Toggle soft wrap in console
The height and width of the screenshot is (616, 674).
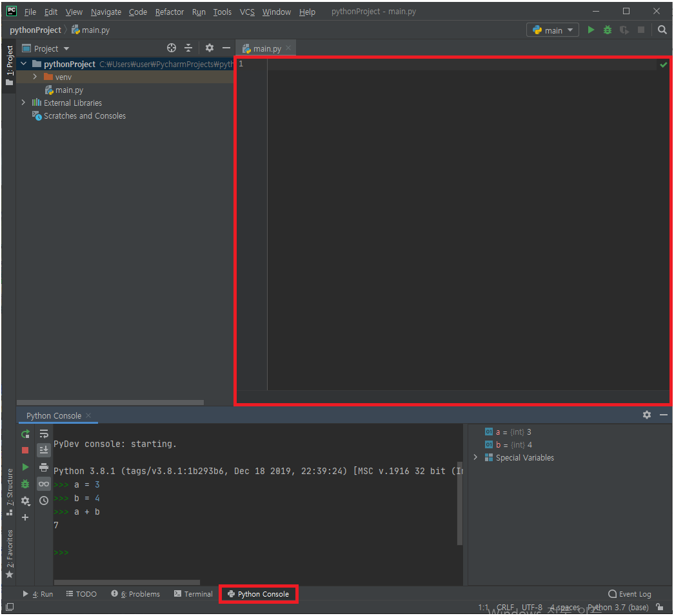click(44, 434)
